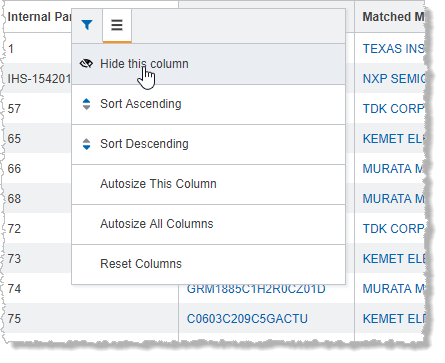Screen dimensions: 445x363
Task: Select the hamburger menu tab
Action: tap(117, 25)
